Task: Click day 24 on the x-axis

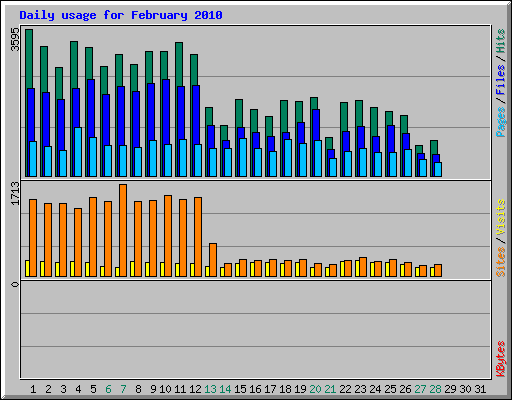Action: tap(375, 389)
